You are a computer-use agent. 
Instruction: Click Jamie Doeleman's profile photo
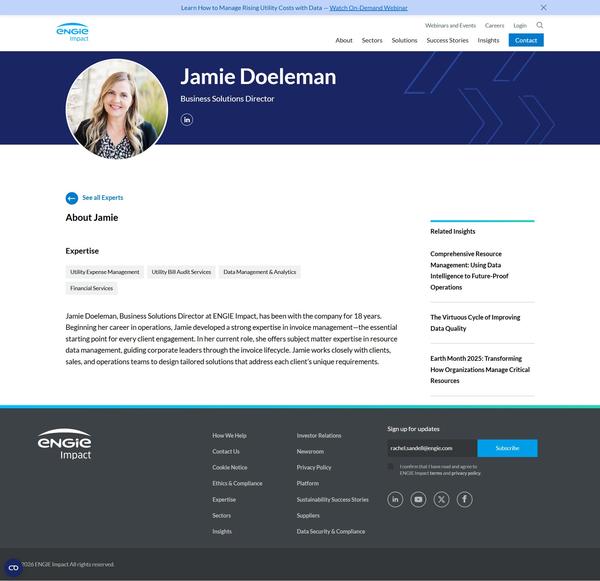[117, 109]
